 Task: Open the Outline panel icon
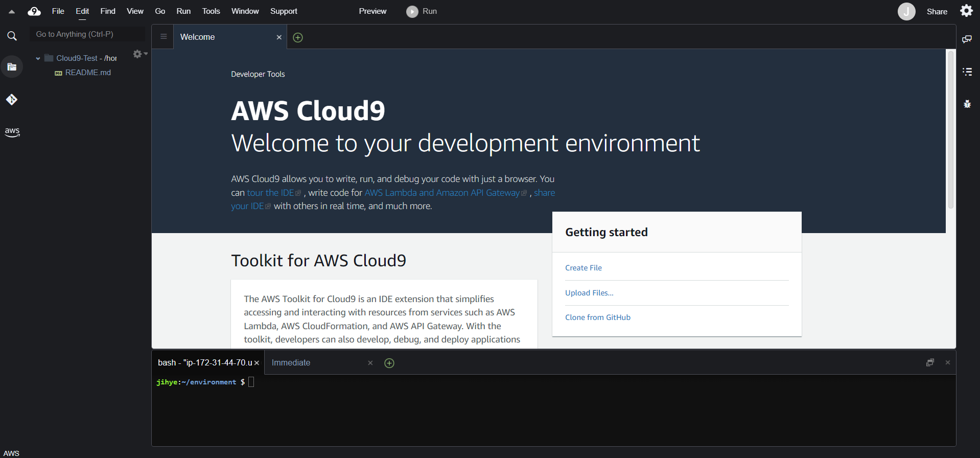(x=967, y=72)
